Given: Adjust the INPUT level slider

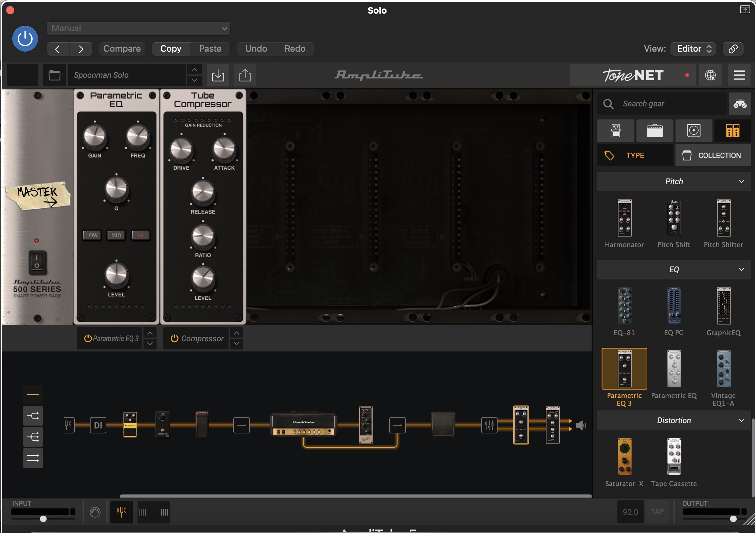Looking at the screenshot, I should click(x=43, y=519).
